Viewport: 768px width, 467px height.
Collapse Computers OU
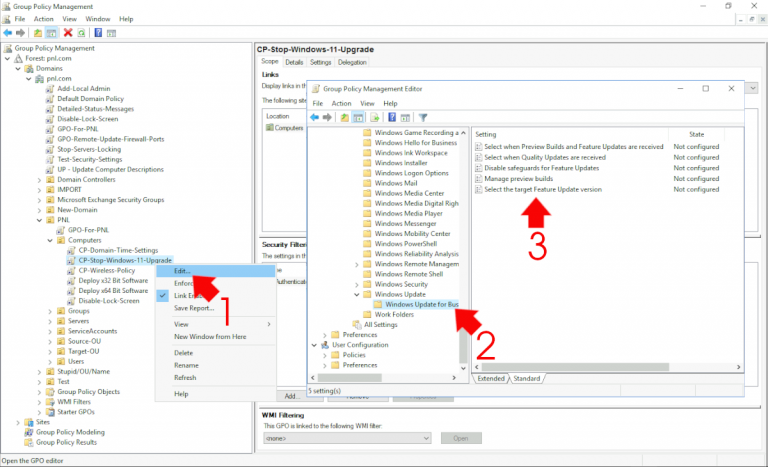[50, 240]
